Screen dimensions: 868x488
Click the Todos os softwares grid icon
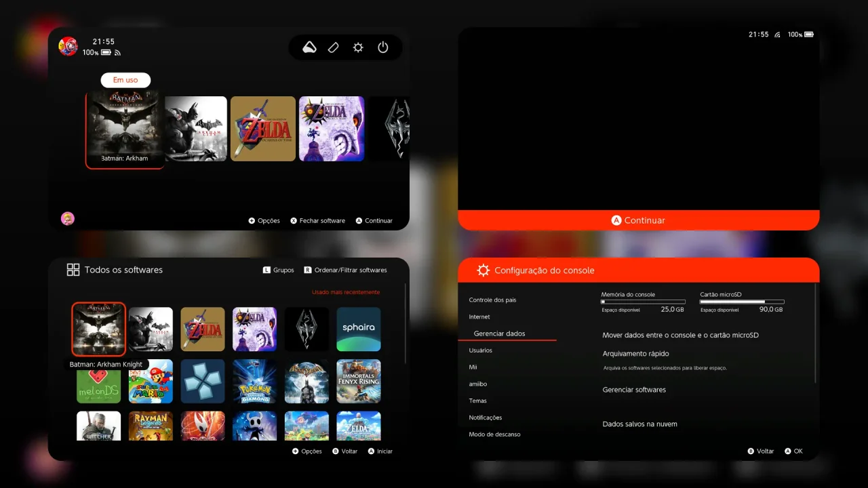pyautogui.click(x=73, y=270)
